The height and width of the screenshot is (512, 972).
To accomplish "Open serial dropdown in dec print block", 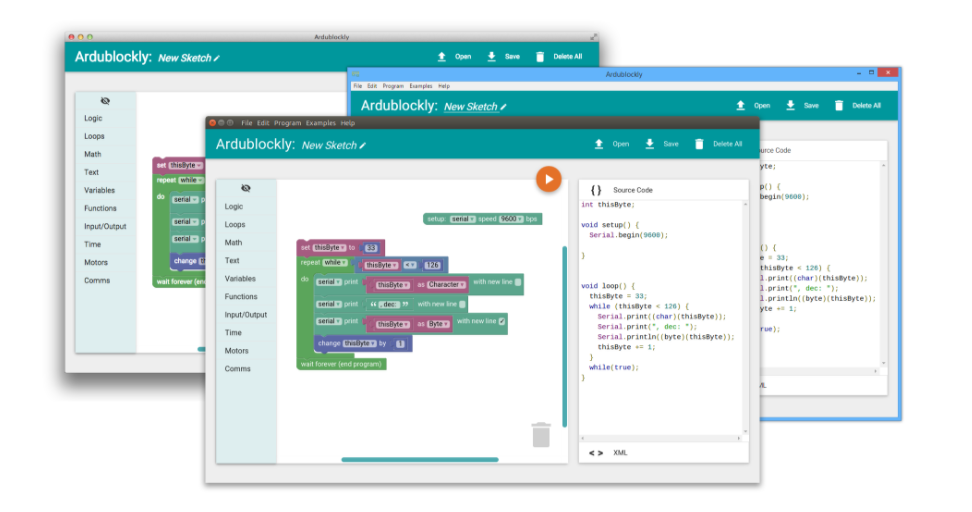I will [329, 304].
